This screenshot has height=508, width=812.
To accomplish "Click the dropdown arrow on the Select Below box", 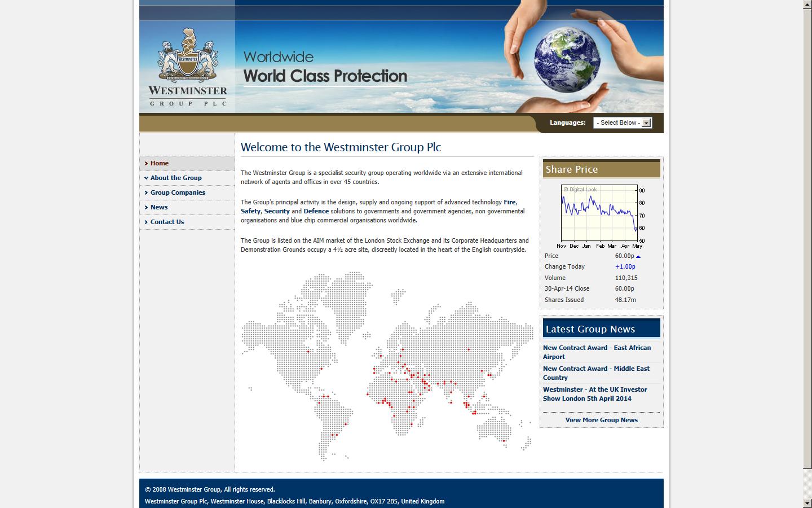I will (x=646, y=123).
